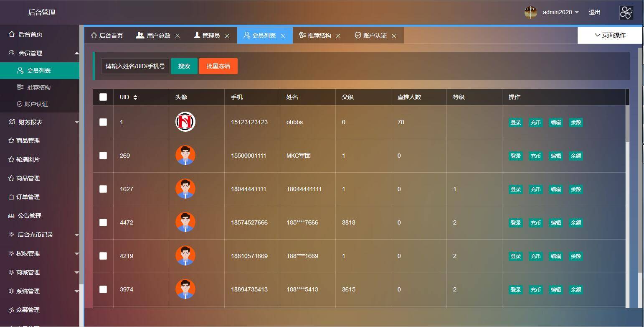Click the pinwheel icon in top-right corner
Image resolution: width=644 pixels, height=327 pixels.
coord(626,13)
